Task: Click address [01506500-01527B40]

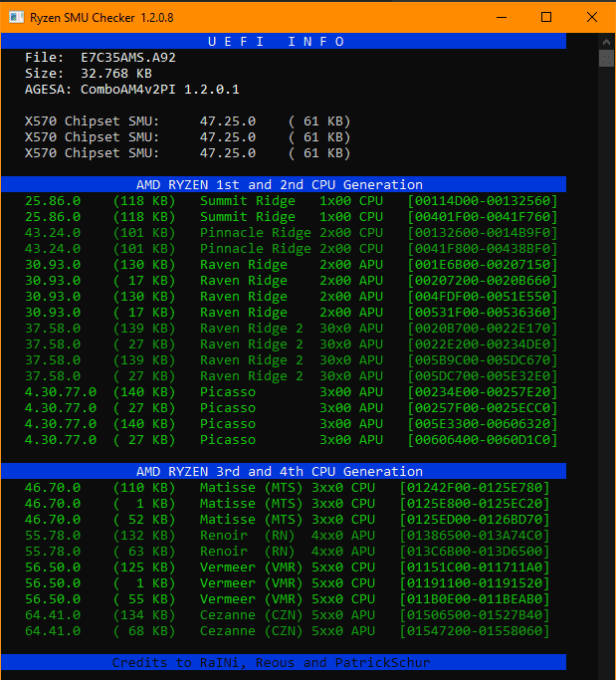Action: pos(475,615)
